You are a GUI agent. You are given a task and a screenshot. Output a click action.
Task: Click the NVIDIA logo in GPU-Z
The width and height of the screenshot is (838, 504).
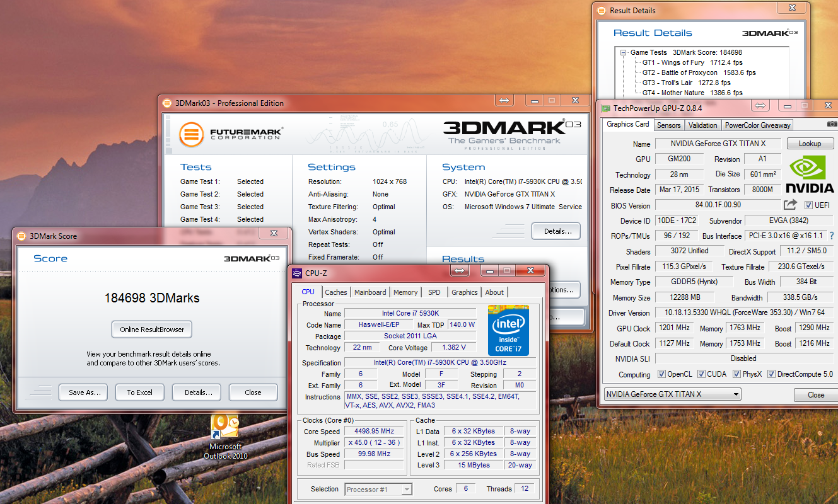point(810,174)
